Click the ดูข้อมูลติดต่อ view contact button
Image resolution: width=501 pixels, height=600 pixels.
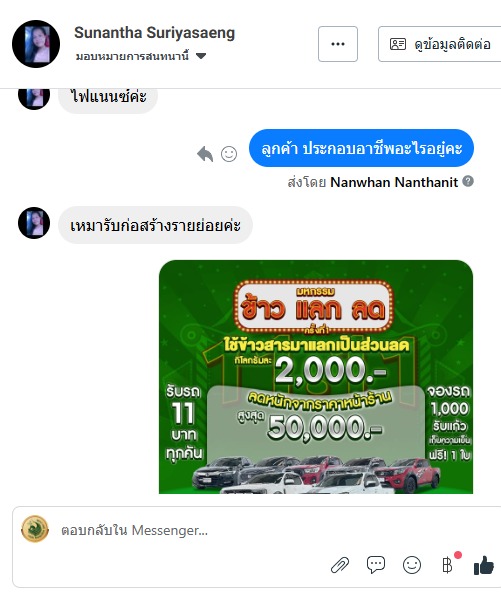(x=439, y=44)
